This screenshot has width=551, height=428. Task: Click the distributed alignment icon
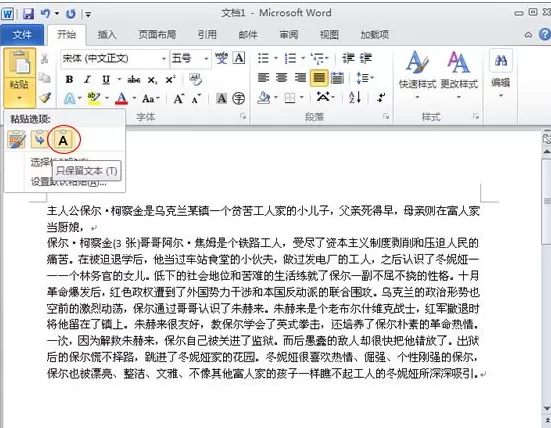tap(338, 78)
